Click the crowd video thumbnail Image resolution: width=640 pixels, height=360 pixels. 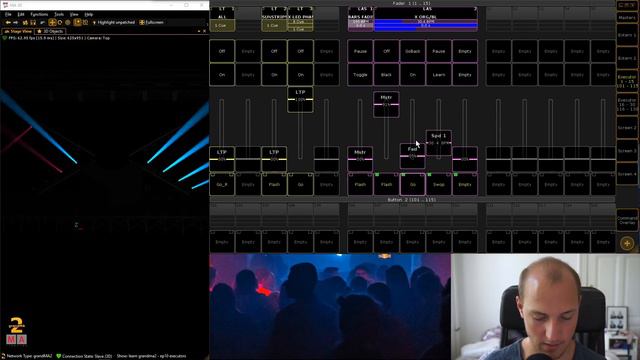[330, 306]
